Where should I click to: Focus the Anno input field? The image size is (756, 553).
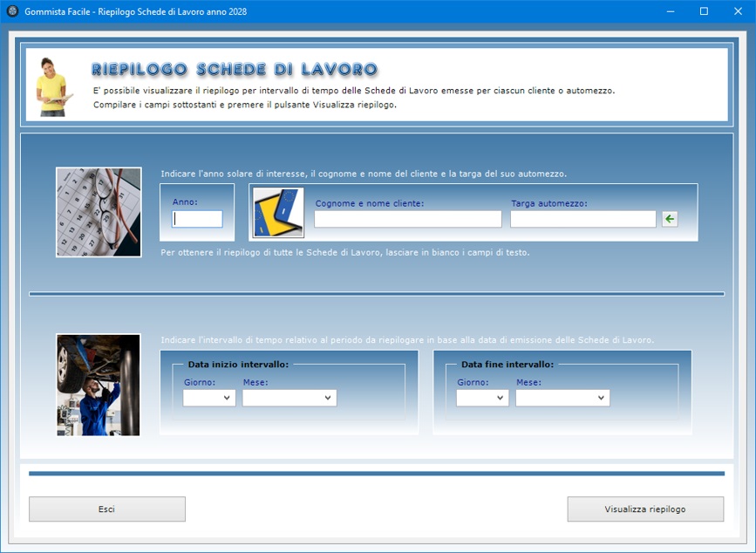pyautogui.click(x=197, y=219)
